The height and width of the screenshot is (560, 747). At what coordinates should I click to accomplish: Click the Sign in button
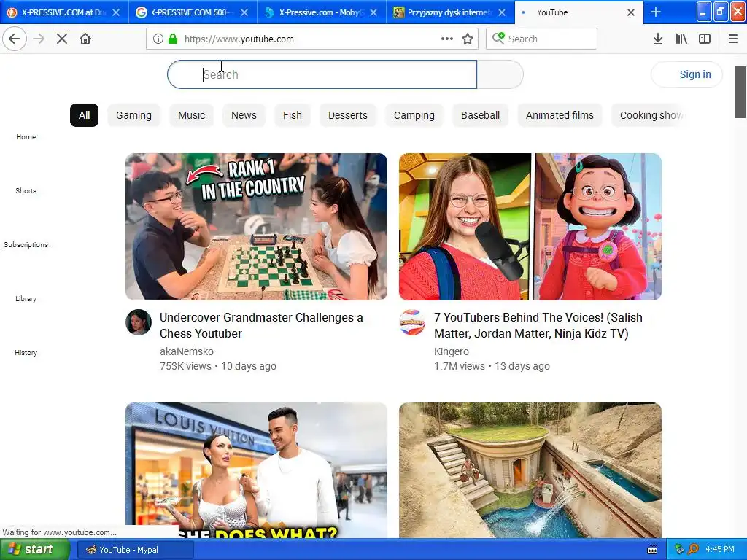(686, 74)
